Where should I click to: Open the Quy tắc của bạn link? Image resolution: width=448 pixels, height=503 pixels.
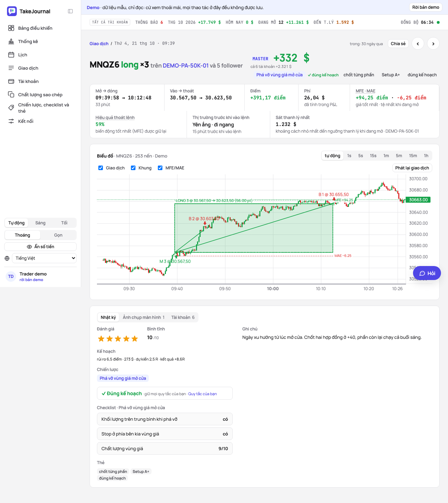click(x=203, y=394)
